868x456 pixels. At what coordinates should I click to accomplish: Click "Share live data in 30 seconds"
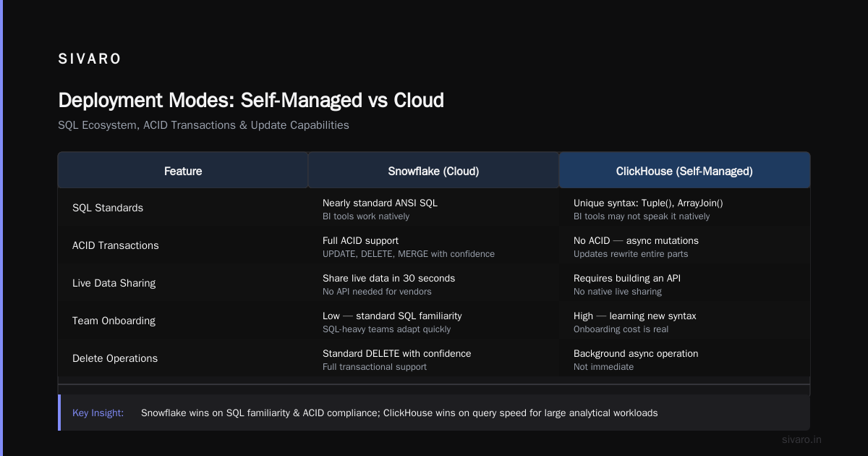point(388,278)
